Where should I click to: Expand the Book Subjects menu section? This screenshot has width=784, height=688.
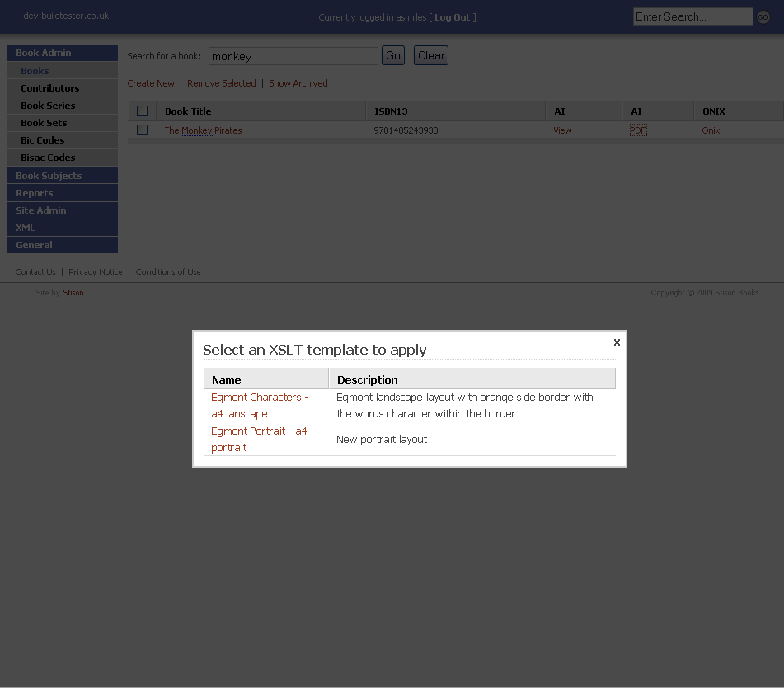coord(63,176)
